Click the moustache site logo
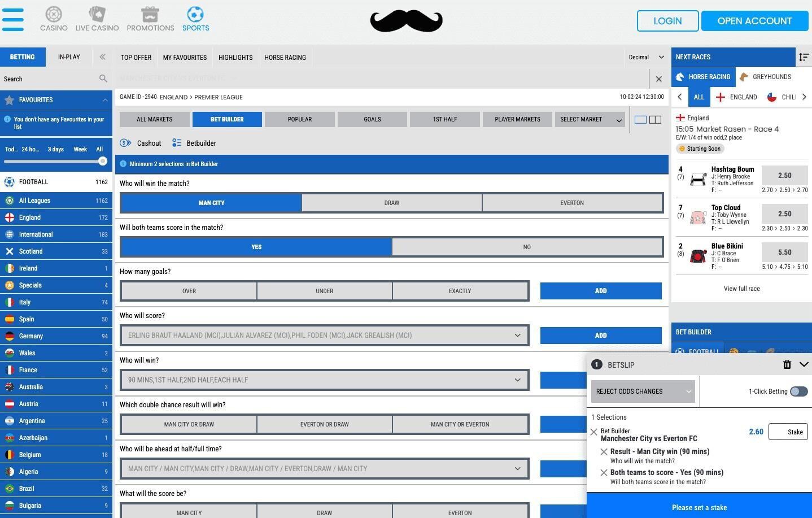This screenshot has width=812, height=518. coord(406,21)
